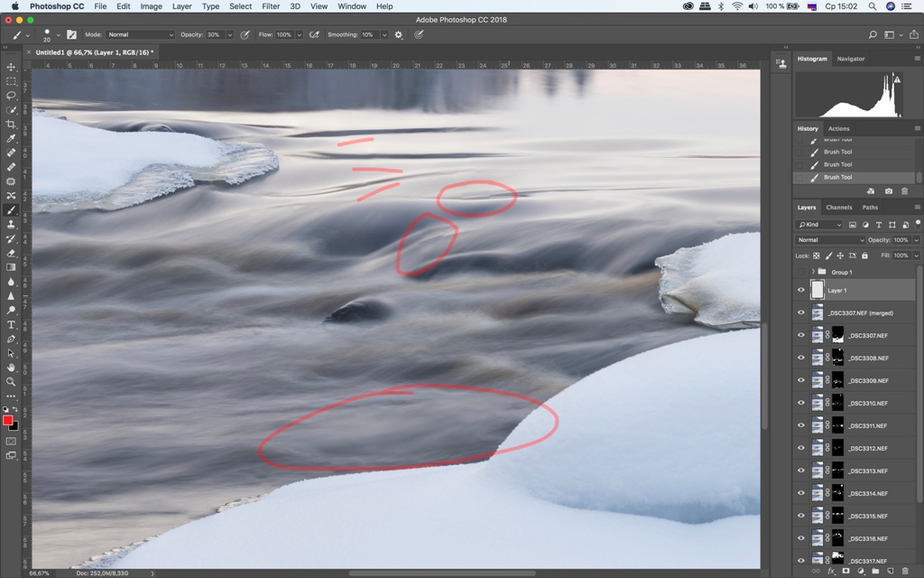Activate the Type tool

(x=11, y=324)
